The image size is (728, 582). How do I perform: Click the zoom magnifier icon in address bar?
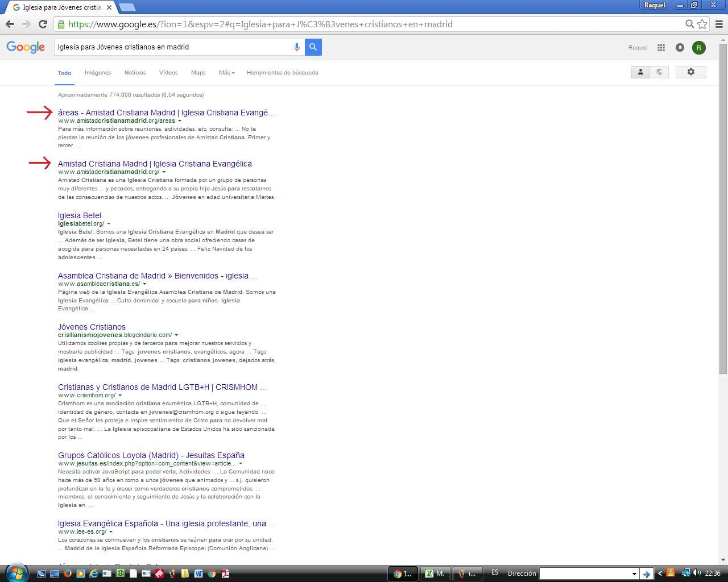pos(689,24)
